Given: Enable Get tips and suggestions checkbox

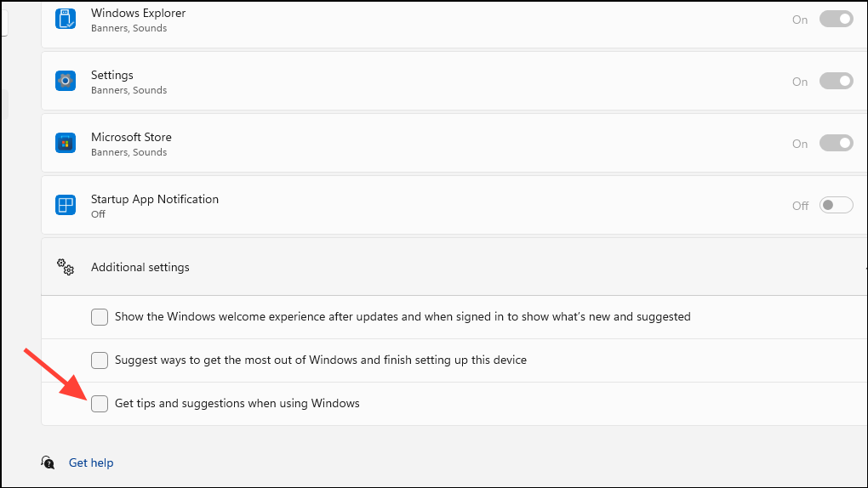Looking at the screenshot, I should pyautogui.click(x=100, y=404).
